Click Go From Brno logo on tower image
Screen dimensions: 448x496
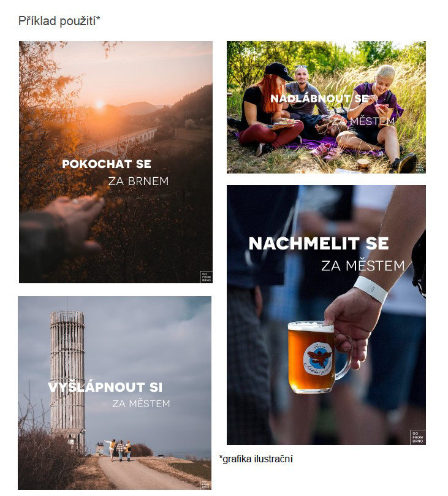205,484
